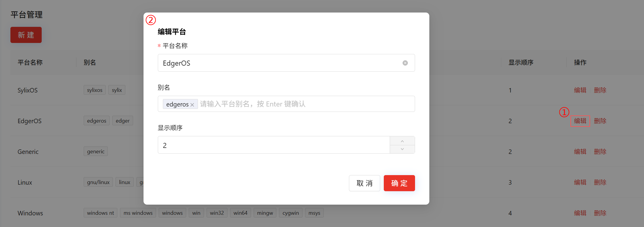Delete the SylixOS platform row

[600, 90]
